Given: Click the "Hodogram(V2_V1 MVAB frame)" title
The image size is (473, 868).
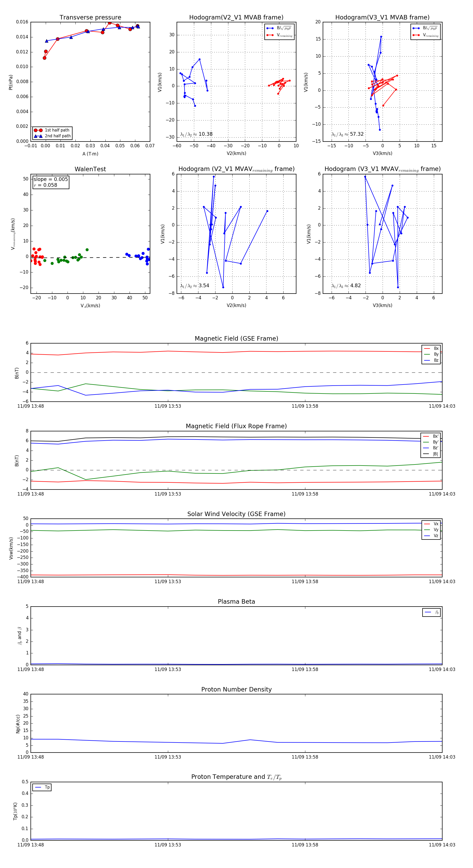Looking at the screenshot, I should point(236,18).
